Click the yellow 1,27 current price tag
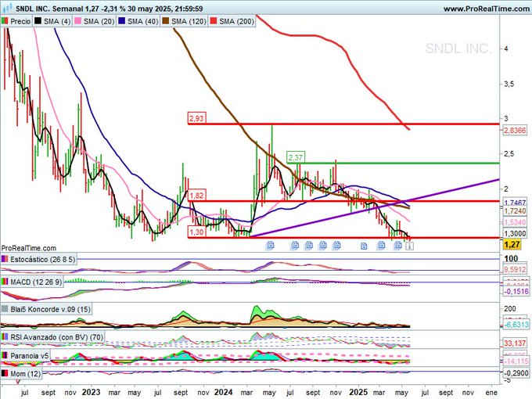Screen dimensions: 532x399 click(512, 244)
